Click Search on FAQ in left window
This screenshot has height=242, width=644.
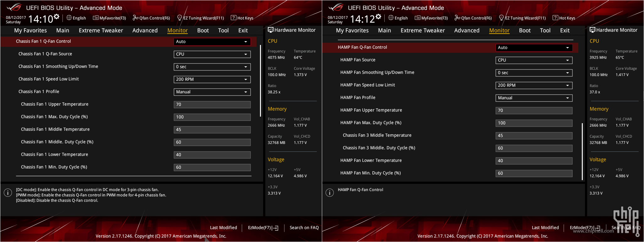(x=304, y=228)
